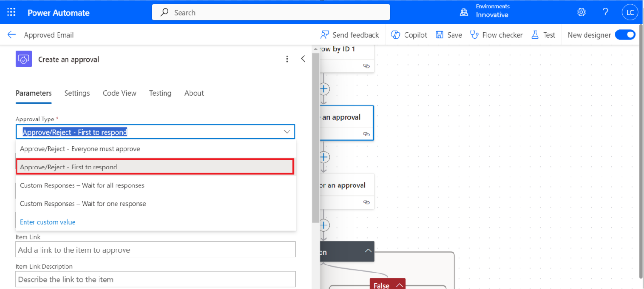Click the LC account avatar
The width and height of the screenshot is (644, 289).
tap(630, 13)
